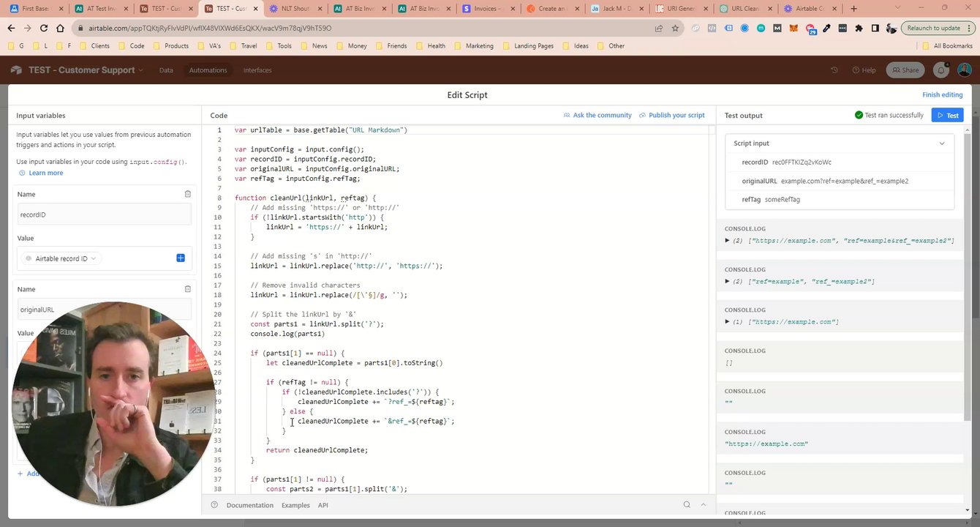Reload the page with the refresh icon
Viewport: 980px width, 527px height.
[44, 28]
